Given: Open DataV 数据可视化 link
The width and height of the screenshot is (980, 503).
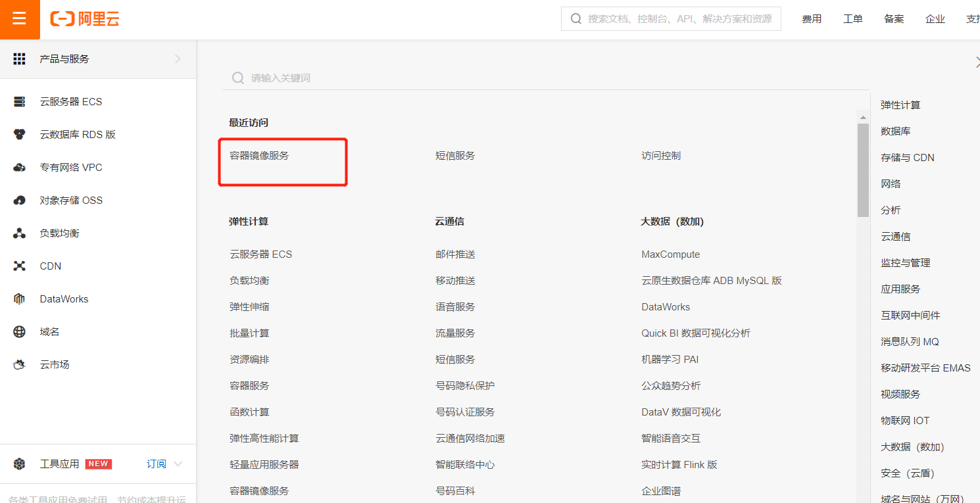Looking at the screenshot, I should coord(681,412).
